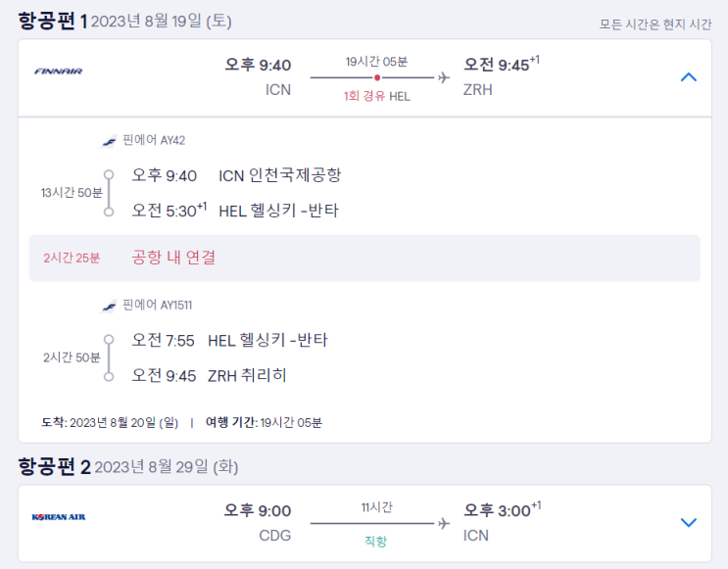Click the 여행 기간 19시간 05분 text
Image resolution: width=728 pixels, height=569 pixels.
coord(264,422)
